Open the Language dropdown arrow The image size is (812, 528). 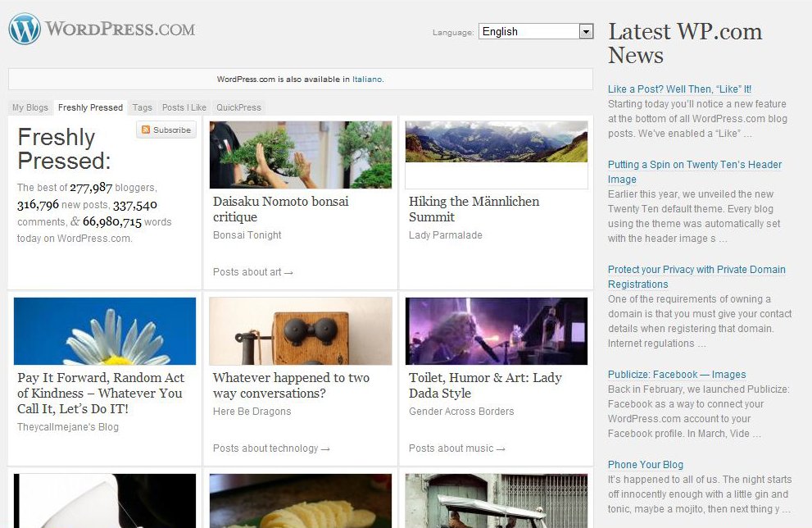(x=586, y=32)
